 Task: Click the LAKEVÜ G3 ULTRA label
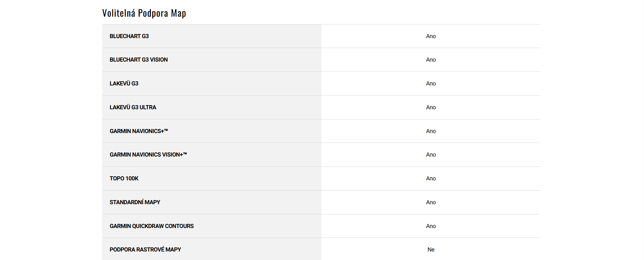tap(133, 107)
